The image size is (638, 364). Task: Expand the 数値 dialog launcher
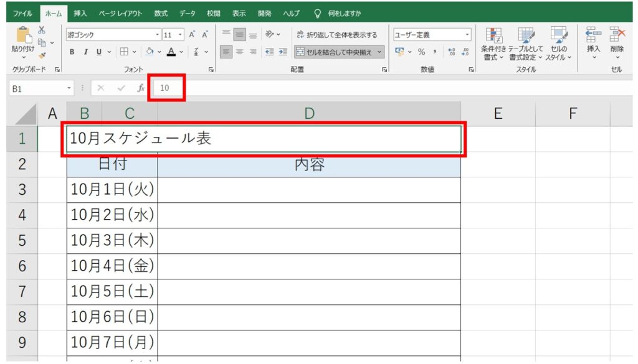[x=471, y=70]
